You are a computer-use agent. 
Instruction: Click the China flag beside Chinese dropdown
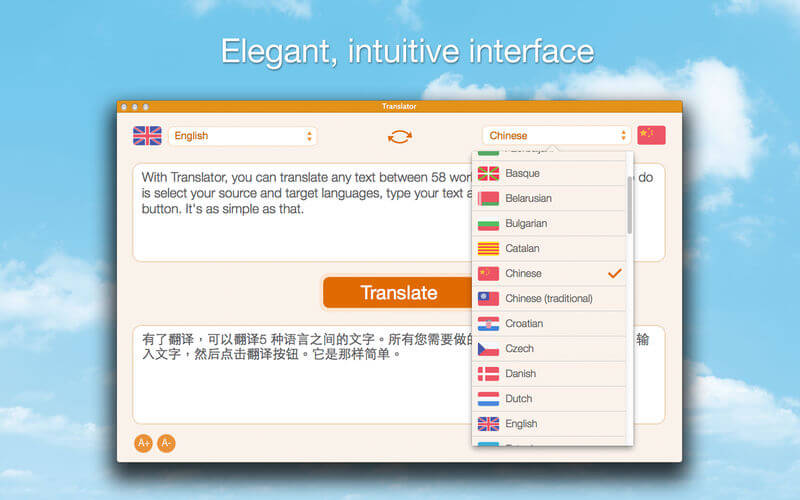click(651, 135)
